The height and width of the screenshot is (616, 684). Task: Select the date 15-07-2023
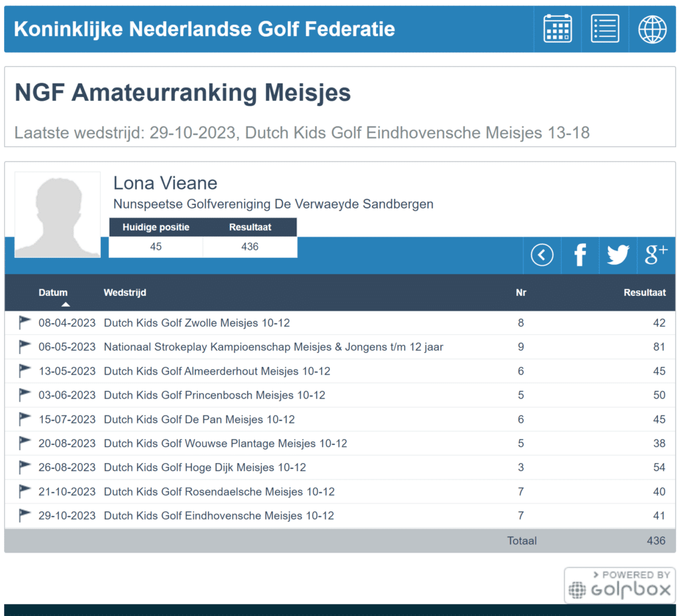click(67, 420)
